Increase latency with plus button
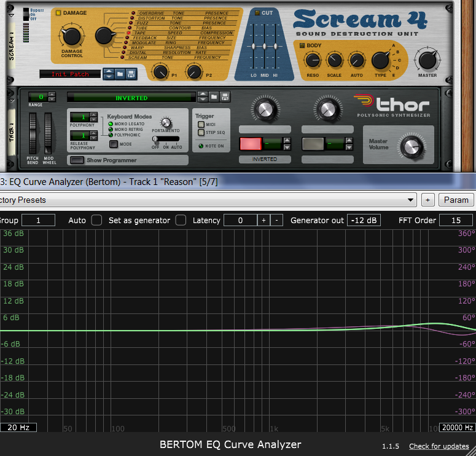This screenshot has width=476, height=456. click(263, 220)
